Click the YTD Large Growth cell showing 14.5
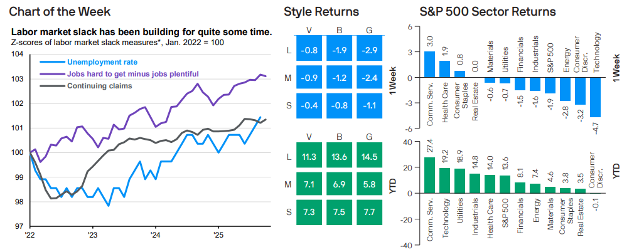Viewport: 644px width, 252px height. [x=373, y=157]
